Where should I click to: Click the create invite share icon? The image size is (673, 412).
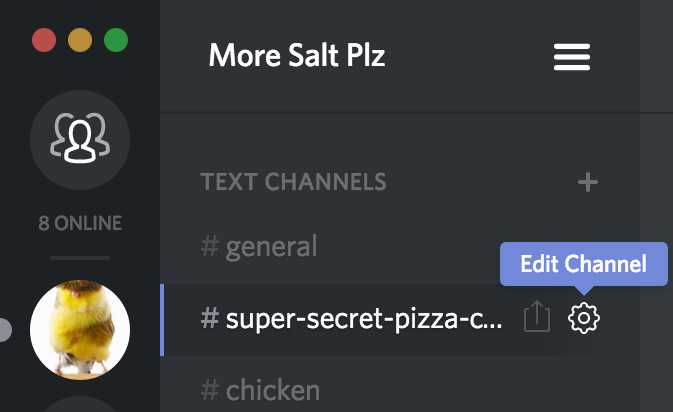[537, 316]
